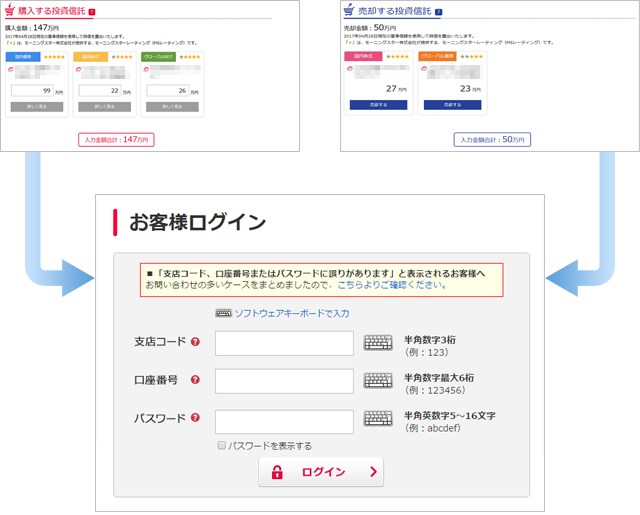This screenshot has width=640, height=515.
Task: Click keyboard icon beside パスワード field
Action: pyautogui.click(x=378, y=419)
